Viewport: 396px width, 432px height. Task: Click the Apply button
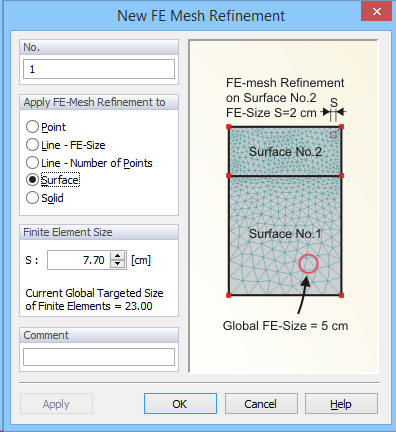click(56, 404)
